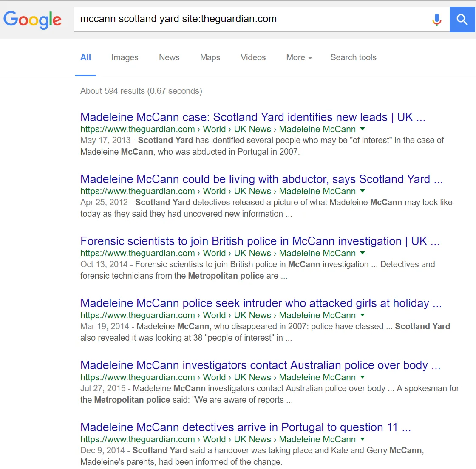Viewport: 476px width, 469px height.
Task: Switch to the News tab
Action: [x=169, y=57]
